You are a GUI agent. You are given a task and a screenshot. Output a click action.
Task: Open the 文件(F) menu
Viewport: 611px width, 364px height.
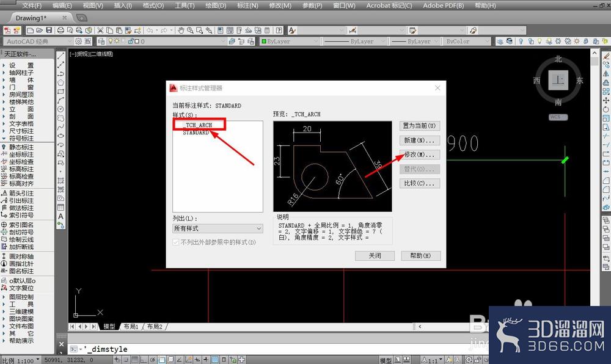pyautogui.click(x=32, y=5)
